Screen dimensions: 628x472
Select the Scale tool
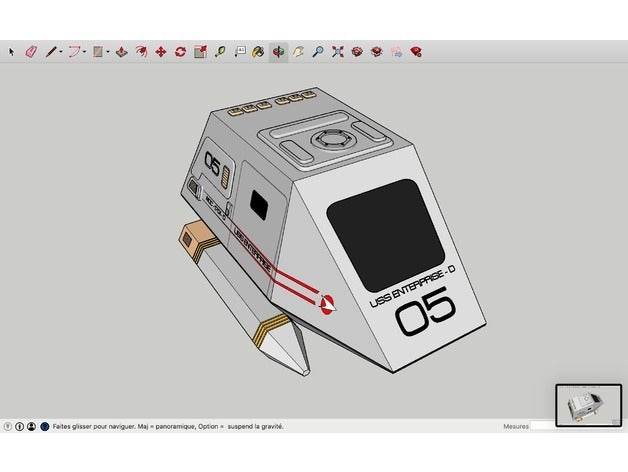[200, 52]
